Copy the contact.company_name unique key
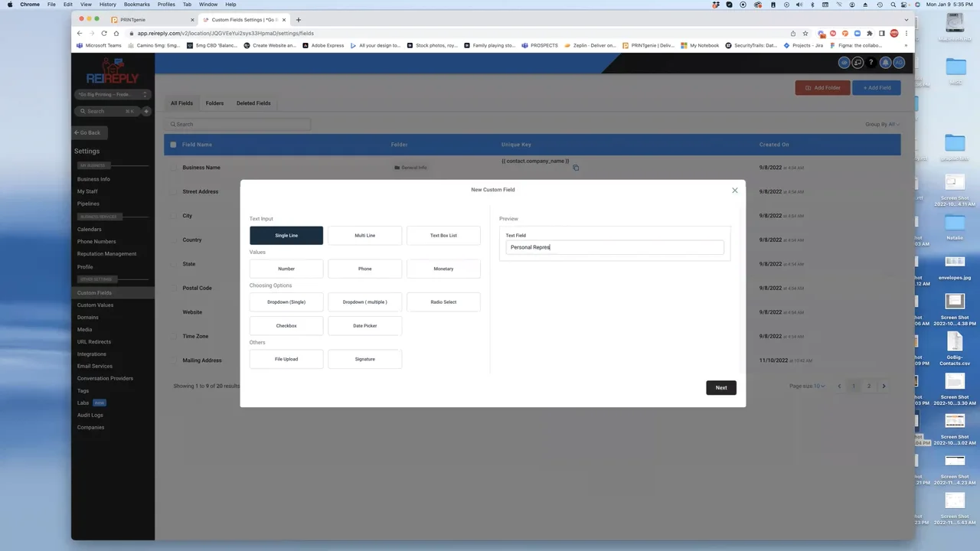This screenshot has width=980, height=551. tap(576, 168)
